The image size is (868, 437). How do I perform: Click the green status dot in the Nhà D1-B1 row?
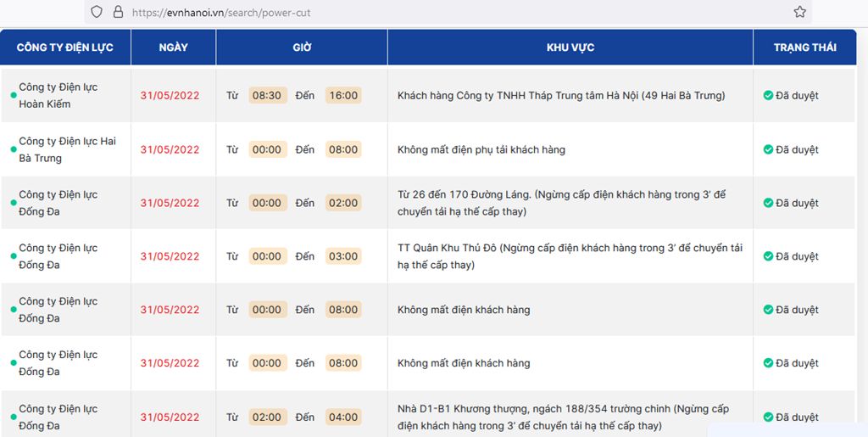(14, 417)
